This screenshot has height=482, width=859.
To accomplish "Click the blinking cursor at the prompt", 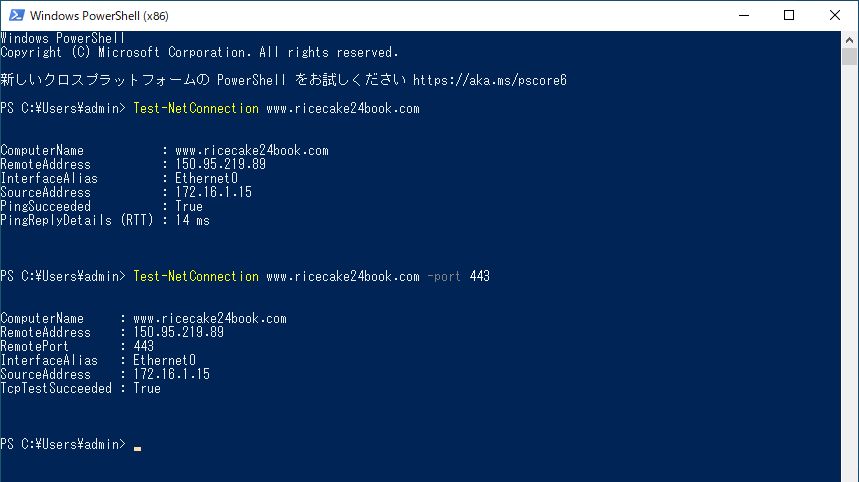I will pyautogui.click(x=138, y=448).
